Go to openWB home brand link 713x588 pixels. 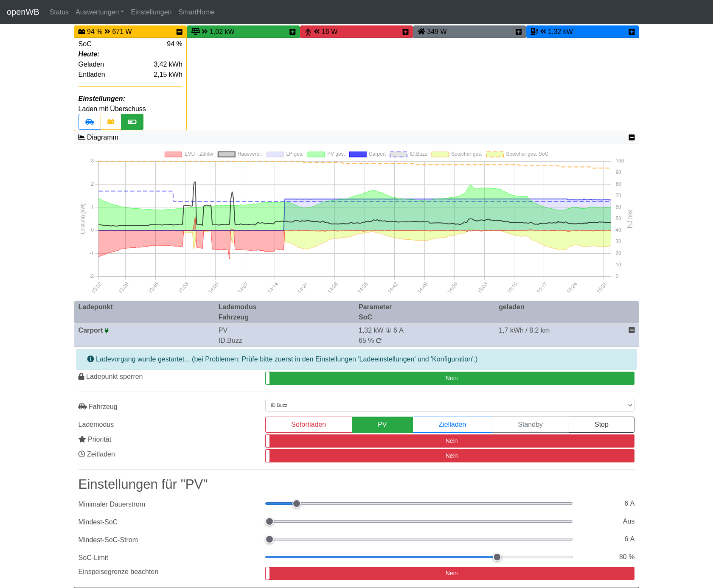[x=23, y=12]
